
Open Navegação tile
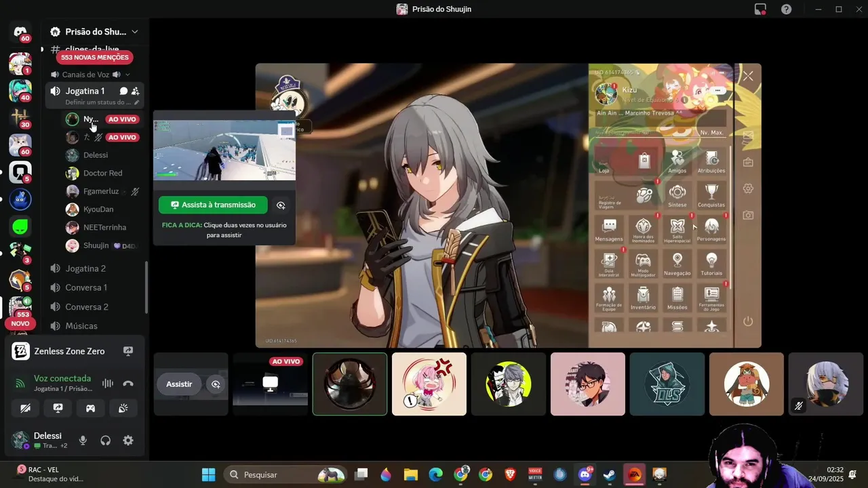[677, 264]
